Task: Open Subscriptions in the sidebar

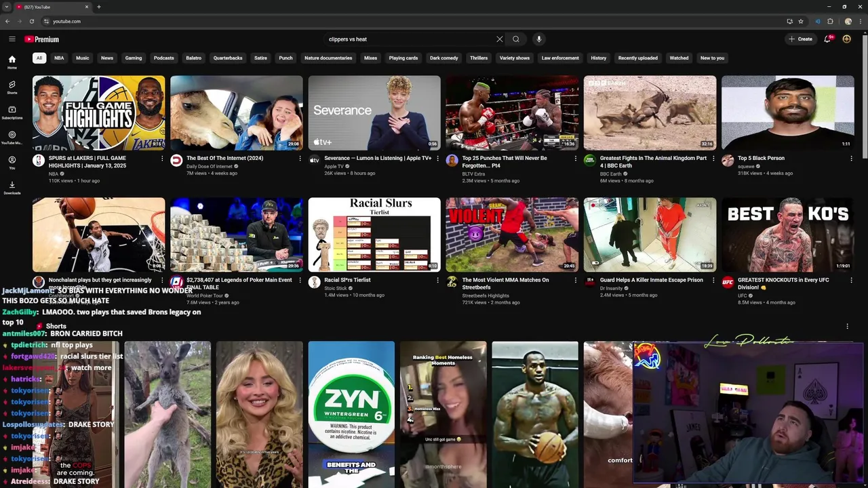Action: point(12,113)
